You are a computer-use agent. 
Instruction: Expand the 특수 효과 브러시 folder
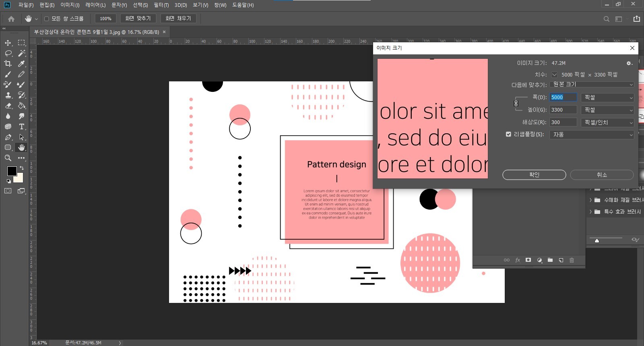pos(590,211)
